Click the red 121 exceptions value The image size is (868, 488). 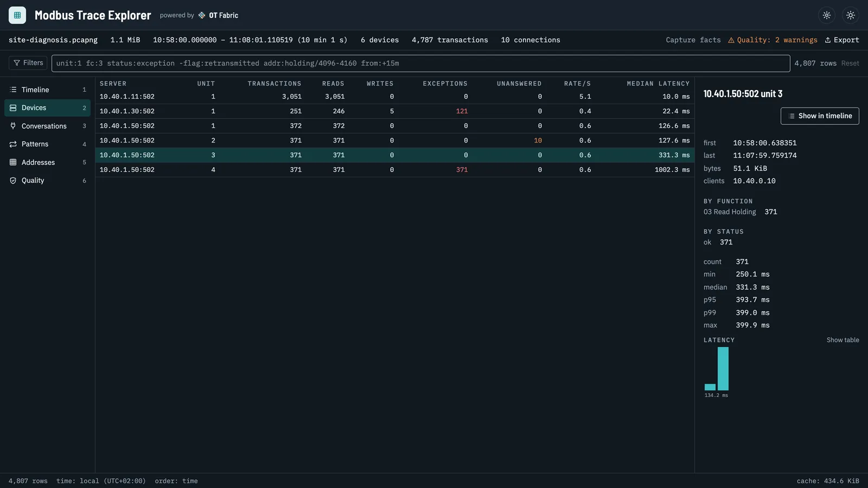[x=462, y=111]
